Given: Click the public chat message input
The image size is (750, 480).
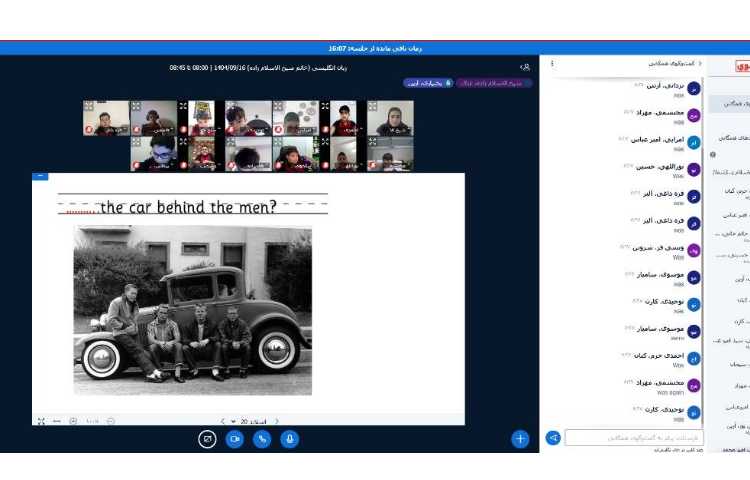Looking at the screenshot, I should tap(634, 438).
